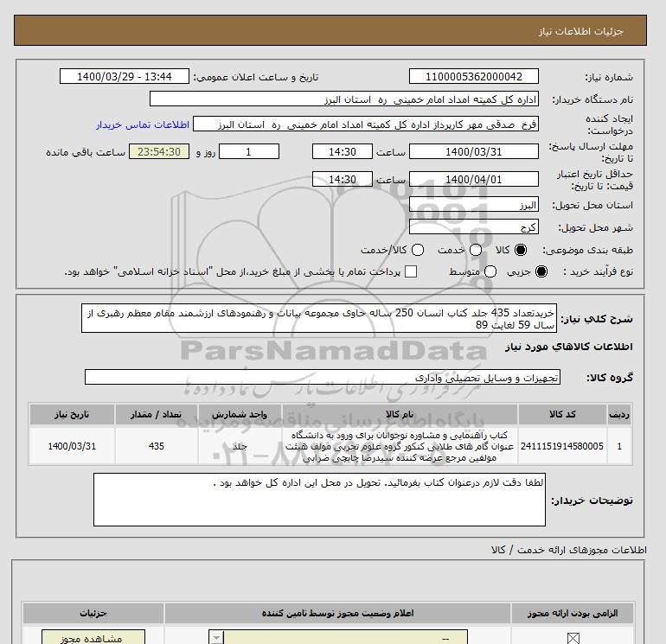
Task: Click item code 2411151914580005 cell
Action: coord(562,446)
